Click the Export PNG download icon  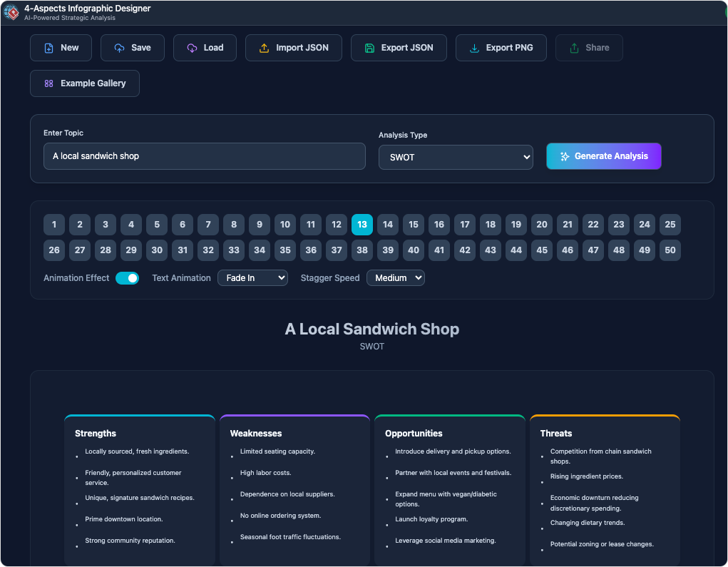474,48
